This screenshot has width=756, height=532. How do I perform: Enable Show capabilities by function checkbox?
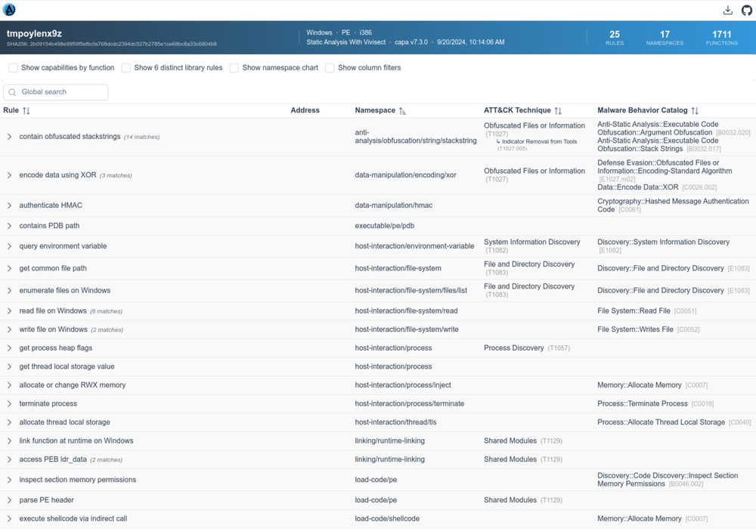pyautogui.click(x=13, y=68)
